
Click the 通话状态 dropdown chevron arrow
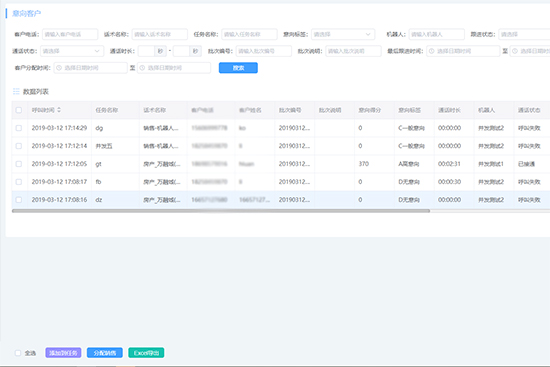click(97, 51)
